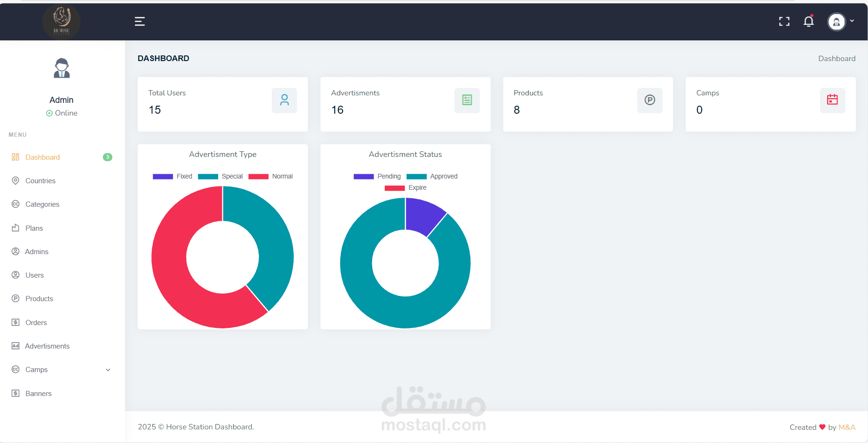Click the Total Users person icon
Viewport: 868px width, 443px height.
284,100
